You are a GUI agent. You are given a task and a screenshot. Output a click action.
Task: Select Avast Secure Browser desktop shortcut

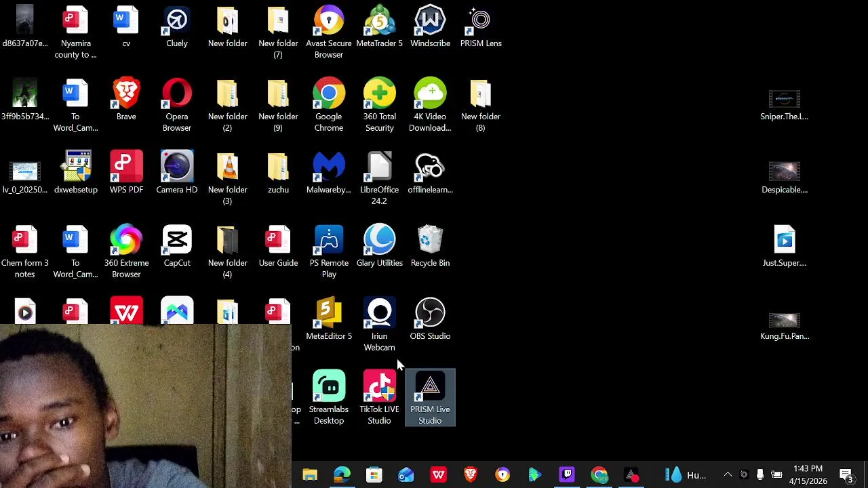[329, 33]
